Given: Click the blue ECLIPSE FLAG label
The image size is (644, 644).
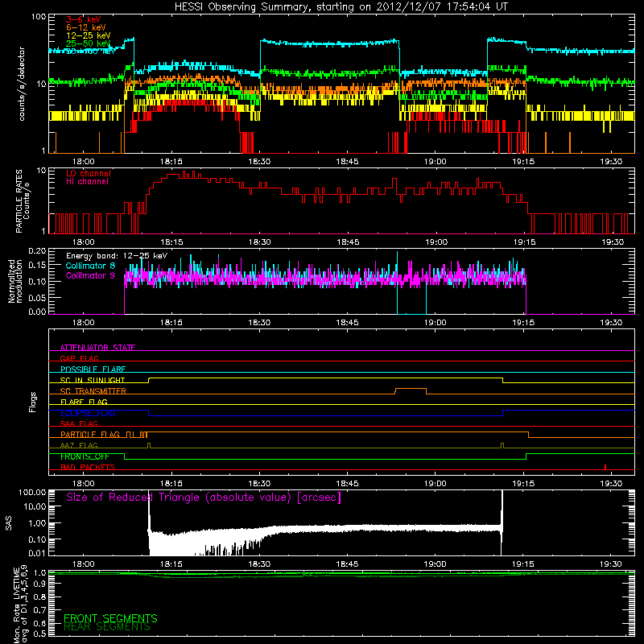Looking at the screenshot, I should 88,413.
